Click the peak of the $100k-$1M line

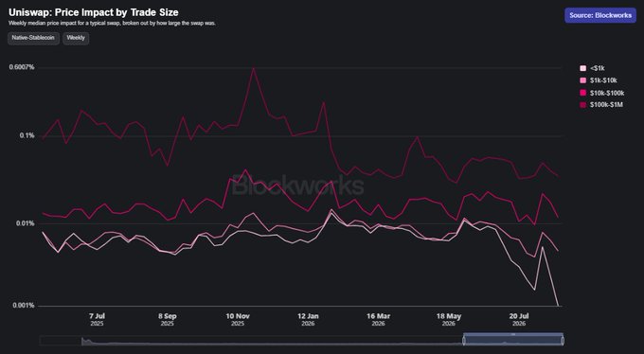click(254, 68)
